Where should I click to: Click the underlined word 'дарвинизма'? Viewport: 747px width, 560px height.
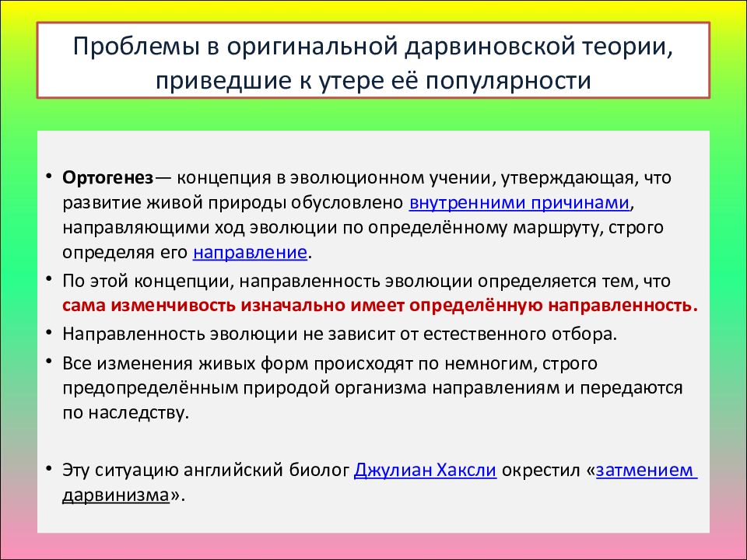coord(116,495)
